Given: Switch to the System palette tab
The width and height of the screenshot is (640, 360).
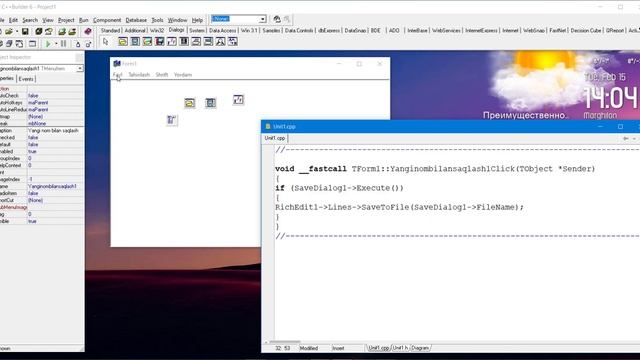Looking at the screenshot, I should pos(197,31).
